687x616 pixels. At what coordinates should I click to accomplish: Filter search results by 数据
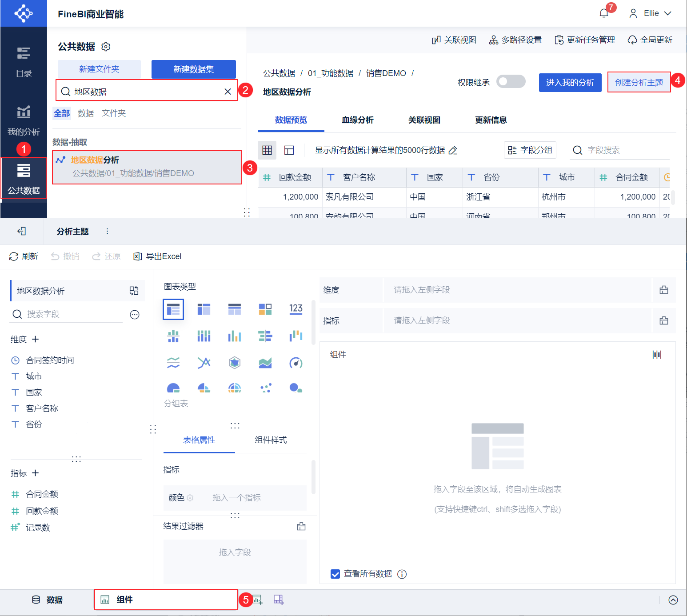pyautogui.click(x=86, y=113)
